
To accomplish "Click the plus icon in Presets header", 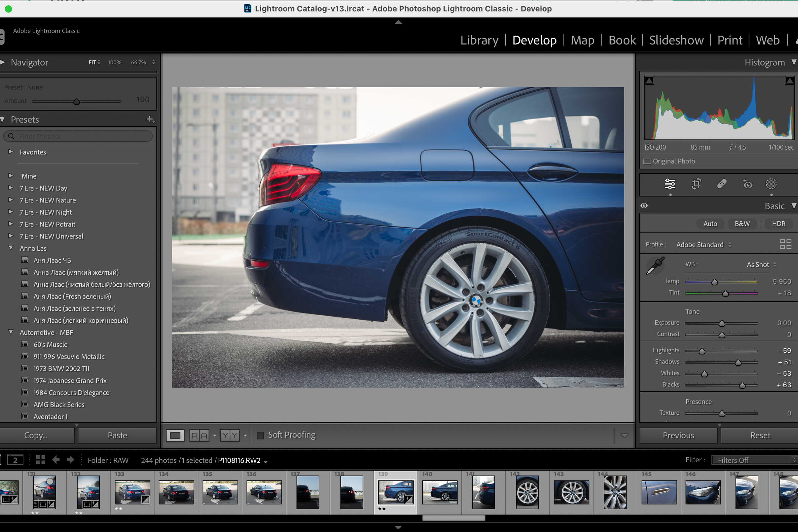I will pyautogui.click(x=150, y=119).
